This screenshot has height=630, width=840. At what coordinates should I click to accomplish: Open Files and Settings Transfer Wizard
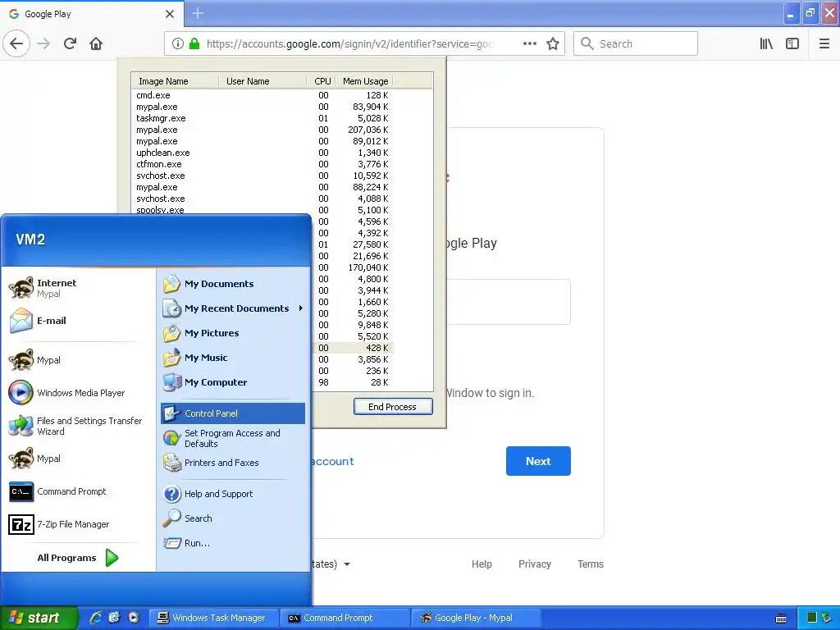pos(80,426)
